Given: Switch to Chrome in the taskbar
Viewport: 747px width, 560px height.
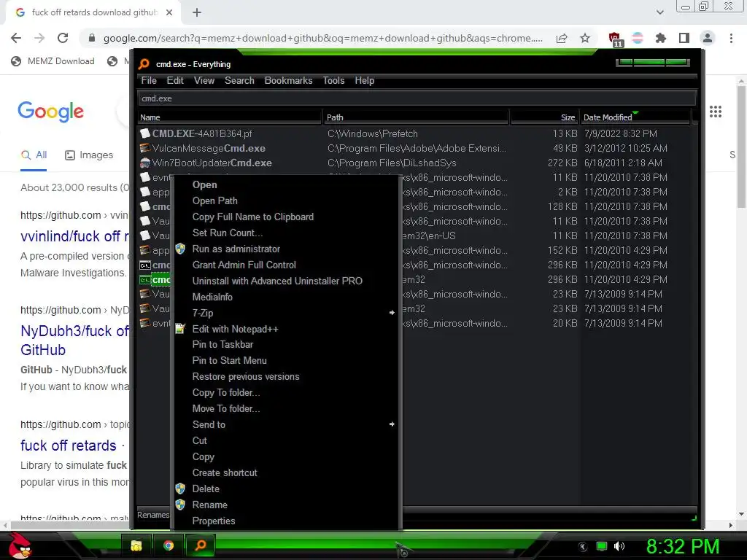Looking at the screenshot, I should pyautogui.click(x=169, y=545).
